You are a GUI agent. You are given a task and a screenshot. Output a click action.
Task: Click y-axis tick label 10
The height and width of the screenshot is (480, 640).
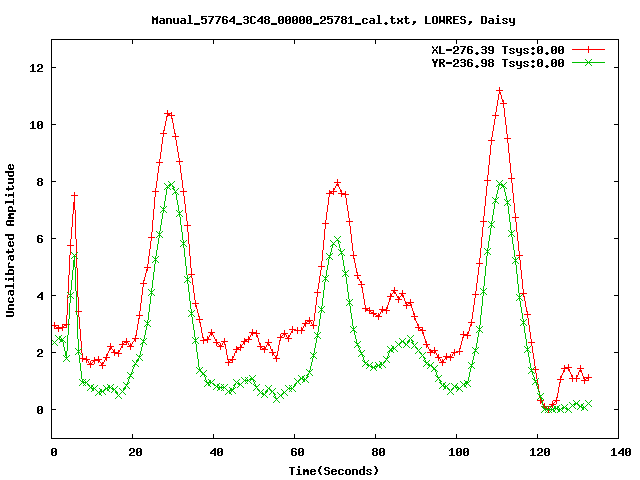36,125
